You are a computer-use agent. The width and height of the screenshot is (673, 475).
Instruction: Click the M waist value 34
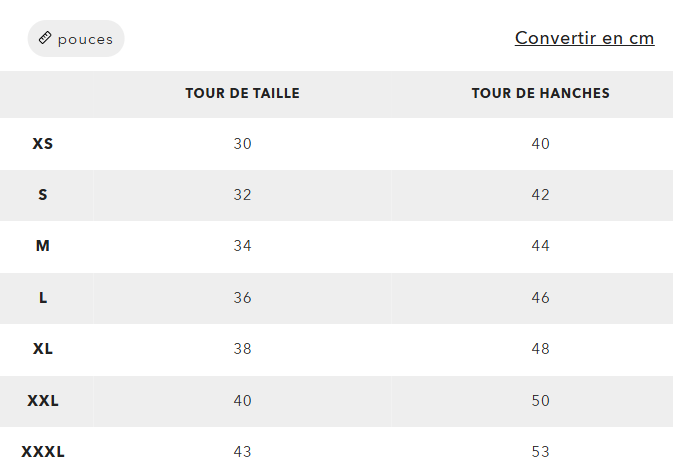242,246
